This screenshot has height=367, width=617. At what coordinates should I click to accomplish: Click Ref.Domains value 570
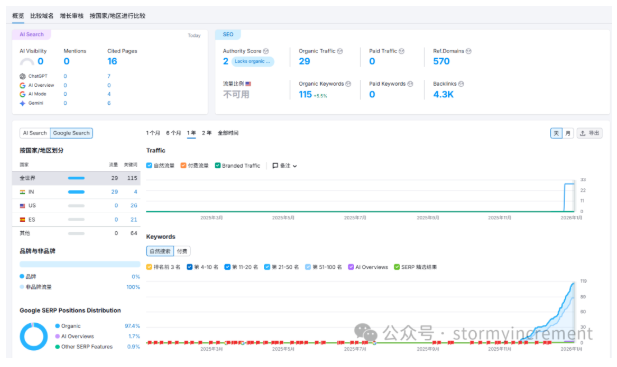[441, 61]
